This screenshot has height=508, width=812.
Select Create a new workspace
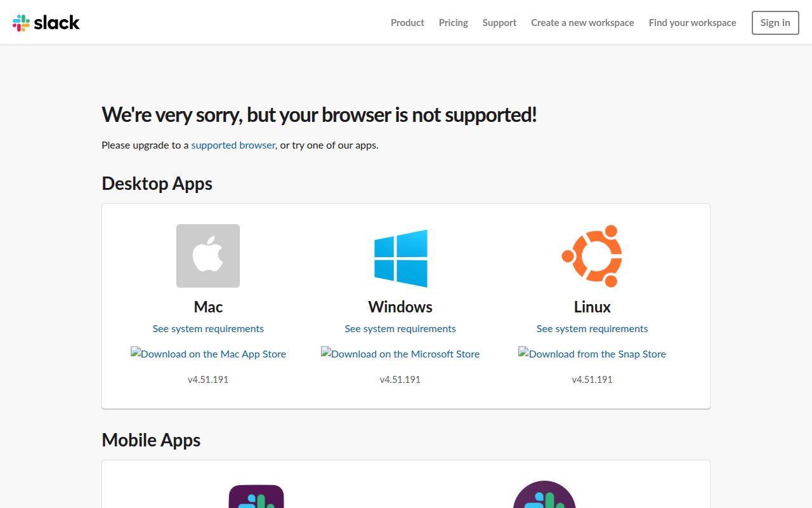pos(582,23)
